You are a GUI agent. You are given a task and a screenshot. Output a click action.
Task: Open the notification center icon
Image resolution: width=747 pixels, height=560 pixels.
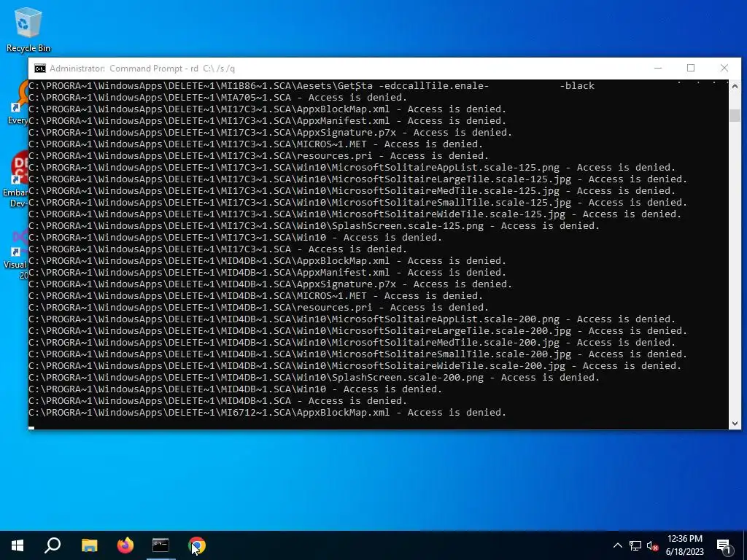point(724,546)
